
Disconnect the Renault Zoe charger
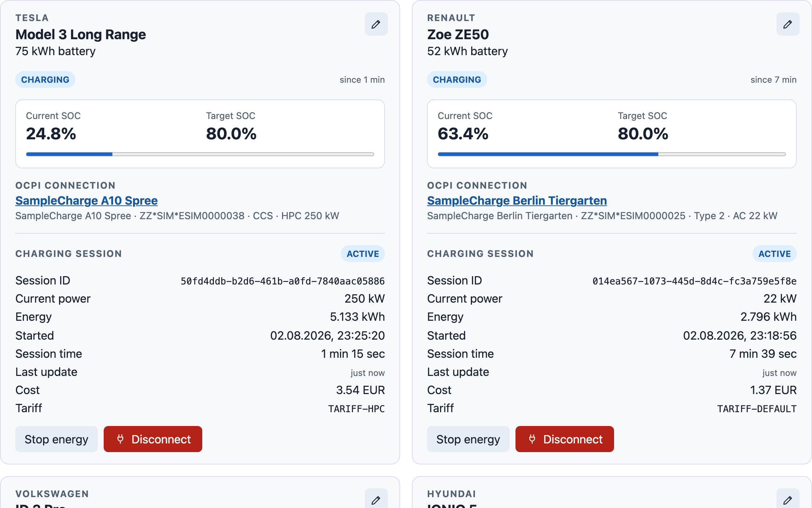tap(565, 439)
